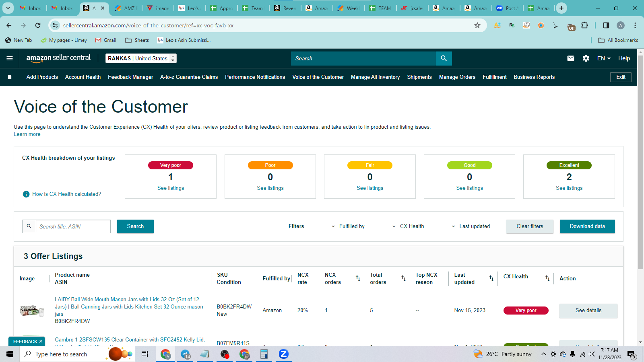Open the Learn more link
This screenshot has width=644, height=362.
point(27,134)
